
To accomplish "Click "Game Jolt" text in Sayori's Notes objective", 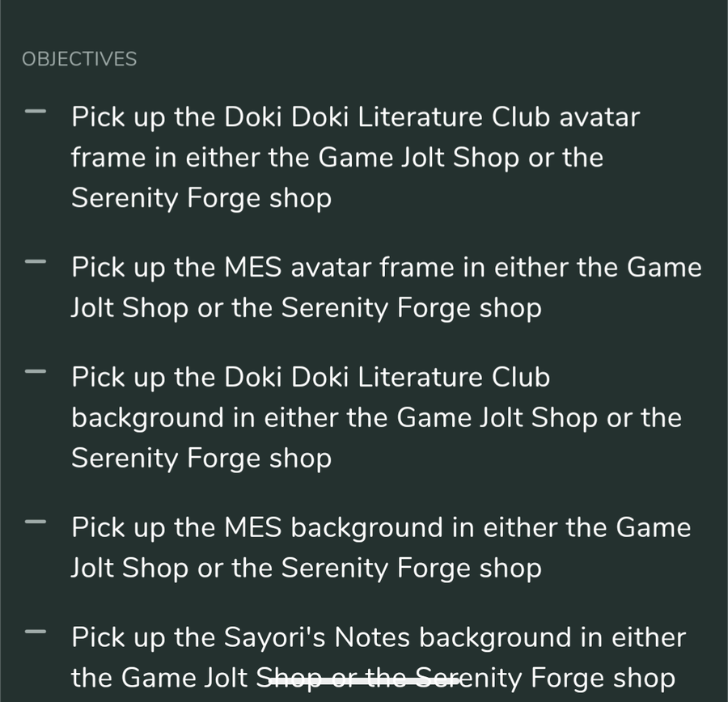I will 184,678.
